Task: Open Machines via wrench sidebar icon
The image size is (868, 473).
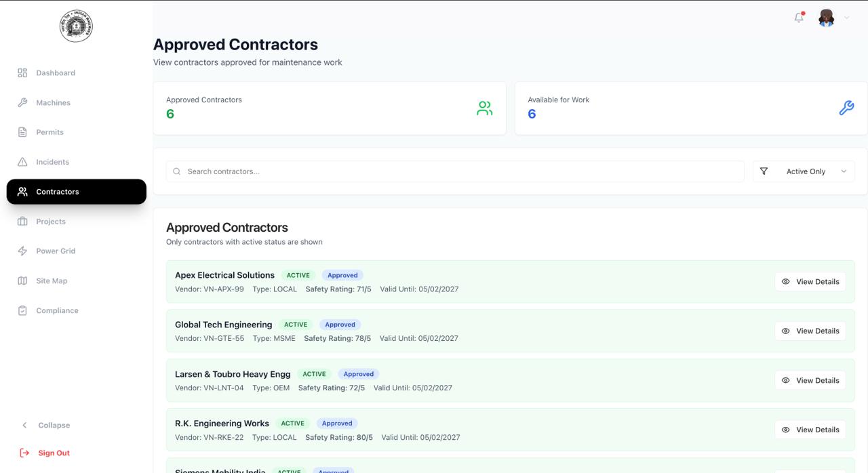Action: [22, 102]
